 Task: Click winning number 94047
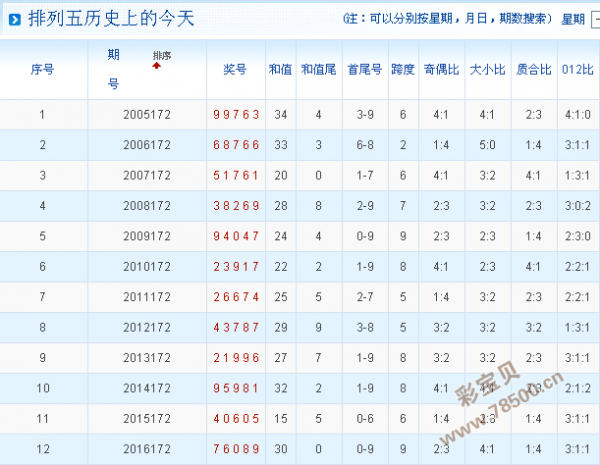point(236,236)
